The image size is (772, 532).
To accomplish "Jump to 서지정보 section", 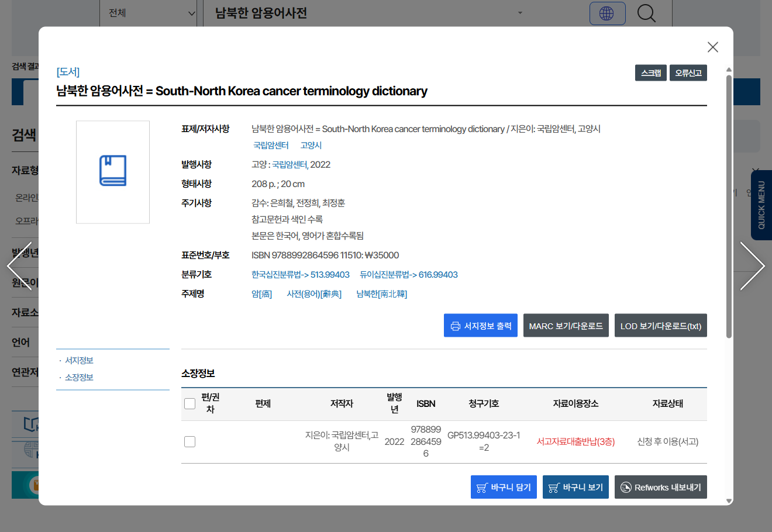I will 79,361.
